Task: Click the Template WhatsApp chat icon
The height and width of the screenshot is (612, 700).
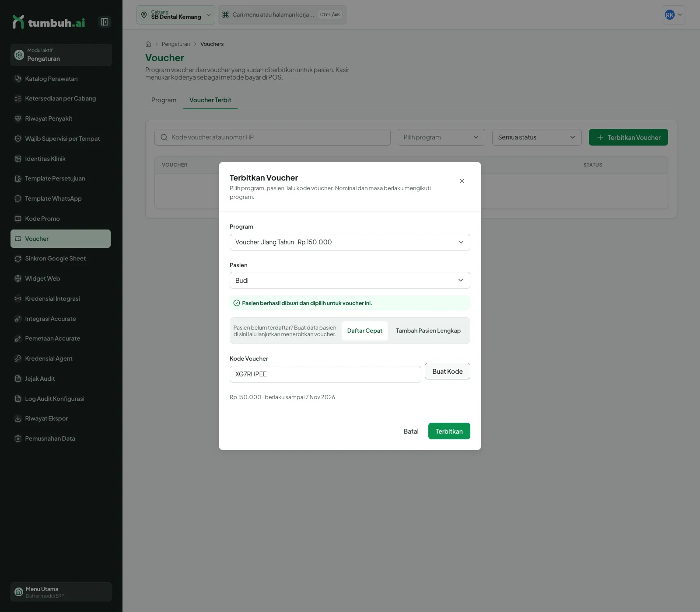Action: tap(18, 198)
